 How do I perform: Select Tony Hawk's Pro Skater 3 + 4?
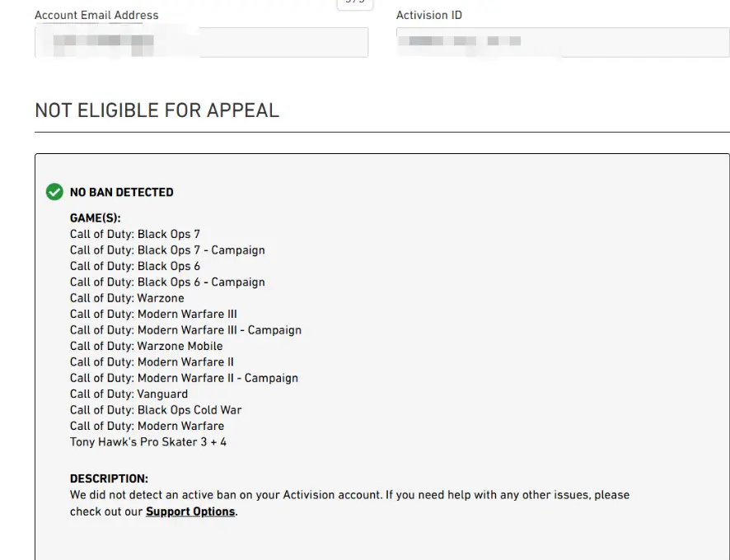[x=148, y=441]
